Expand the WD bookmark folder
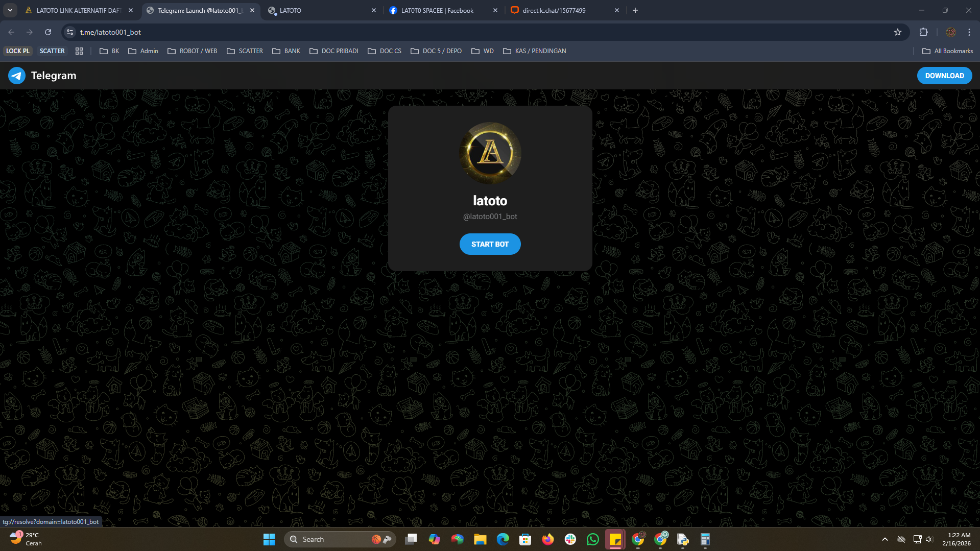 (x=483, y=51)
